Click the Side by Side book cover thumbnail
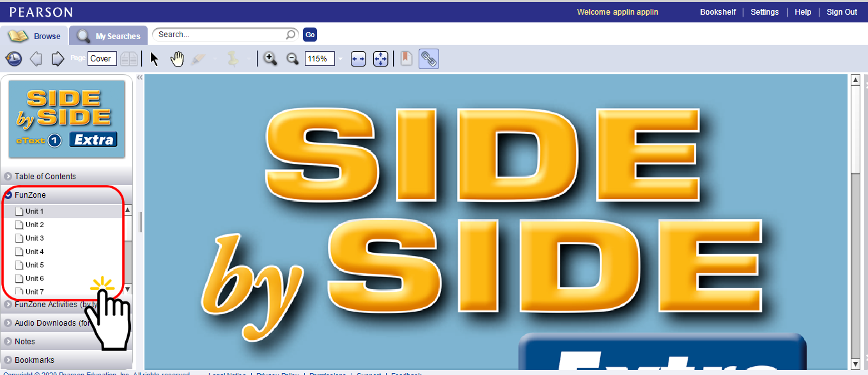 coord(66,119)
